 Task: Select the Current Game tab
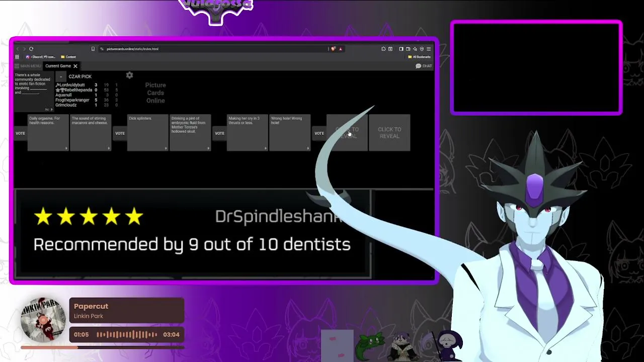[58, 66]
